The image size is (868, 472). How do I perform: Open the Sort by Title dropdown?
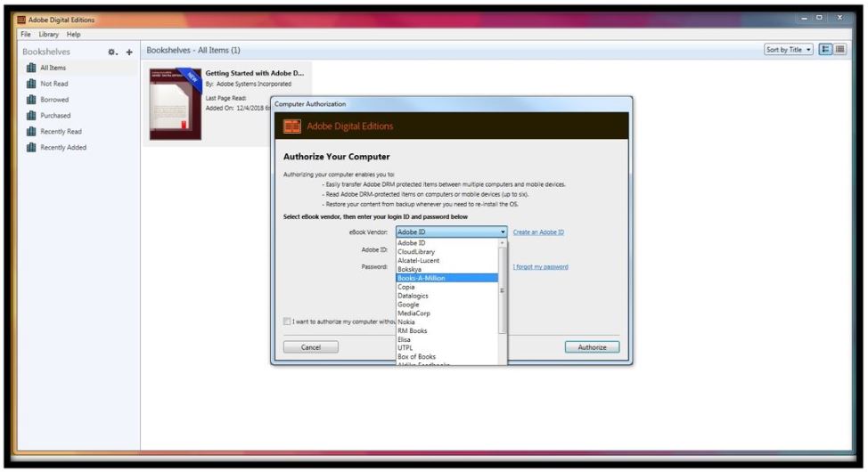pos(789,50)
